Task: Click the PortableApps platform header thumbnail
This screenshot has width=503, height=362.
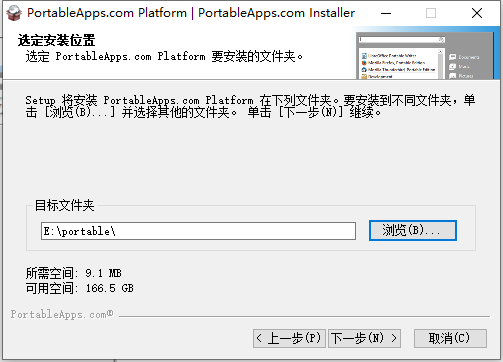Action: pyautogui.click(x=425, y=55)
